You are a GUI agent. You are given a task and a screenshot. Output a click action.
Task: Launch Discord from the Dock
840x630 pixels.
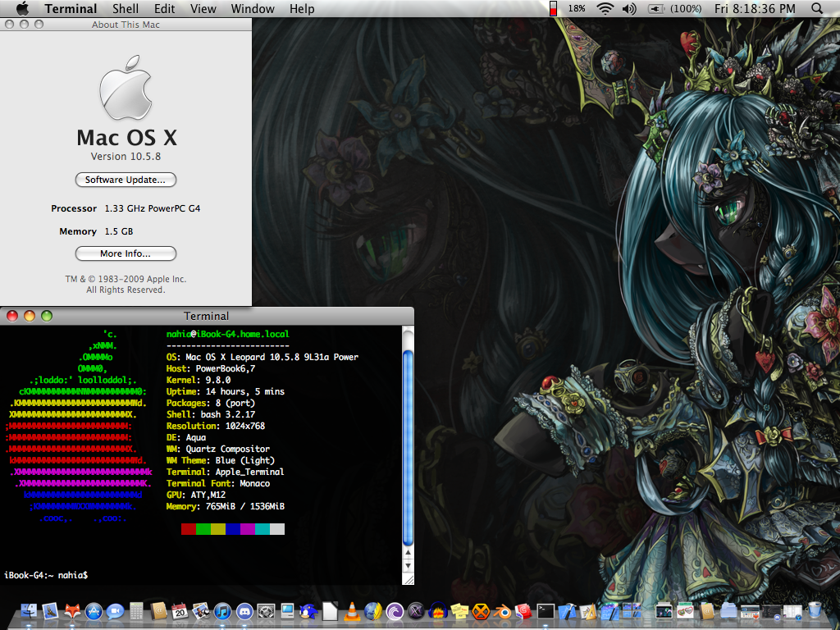pyautogui.click(x=244, y=611)
